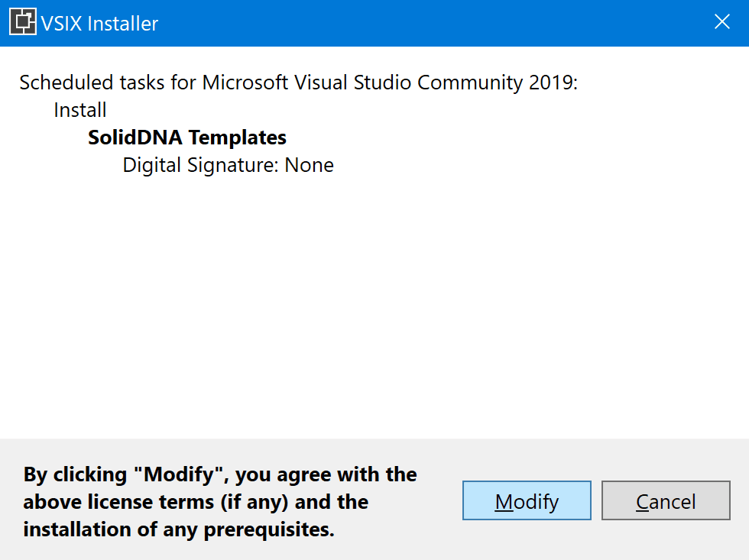The height and width of the screenshot is (560, 749).
Task: Click the VSIX Installer icon in title bar
Action: click(x=22, y=22)
